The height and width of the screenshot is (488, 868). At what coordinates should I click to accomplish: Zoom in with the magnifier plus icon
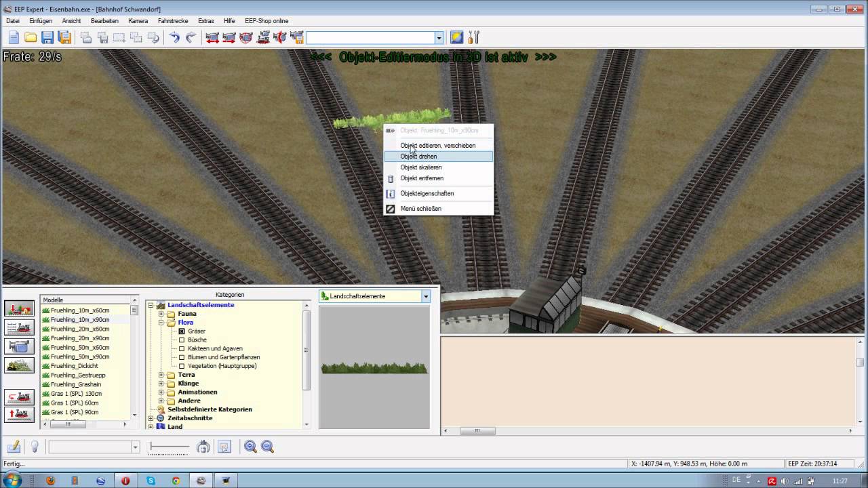coord(250,447)
